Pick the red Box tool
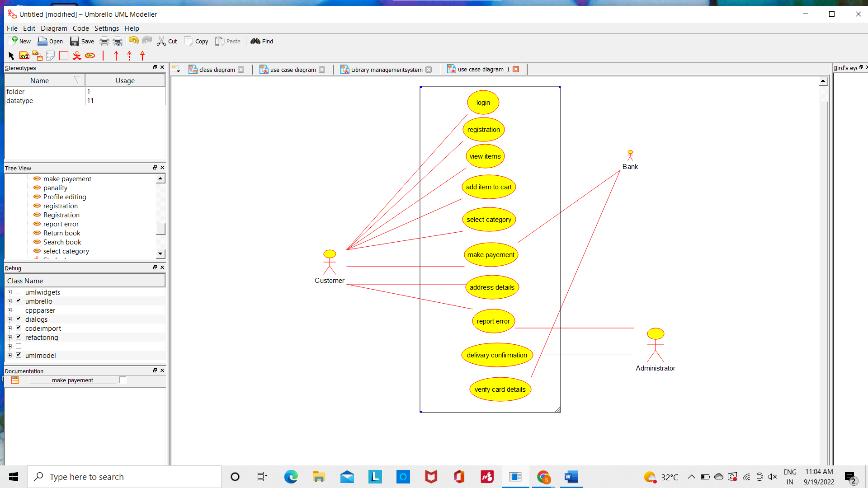 64,56
